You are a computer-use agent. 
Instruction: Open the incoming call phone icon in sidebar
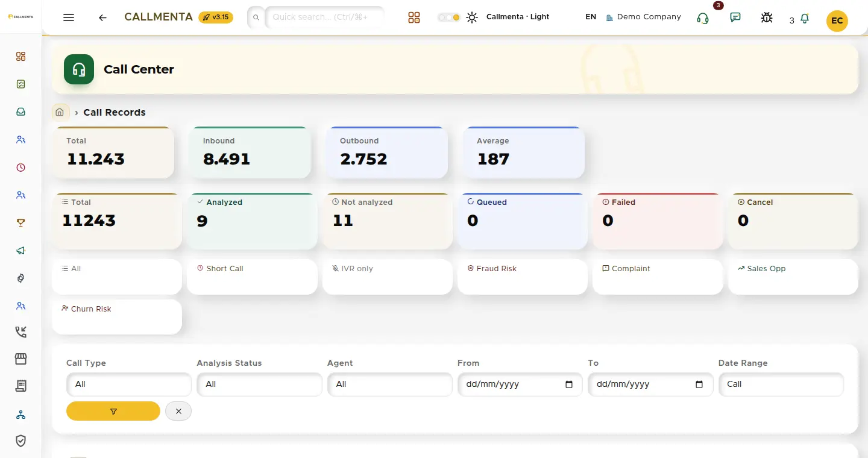21,331
